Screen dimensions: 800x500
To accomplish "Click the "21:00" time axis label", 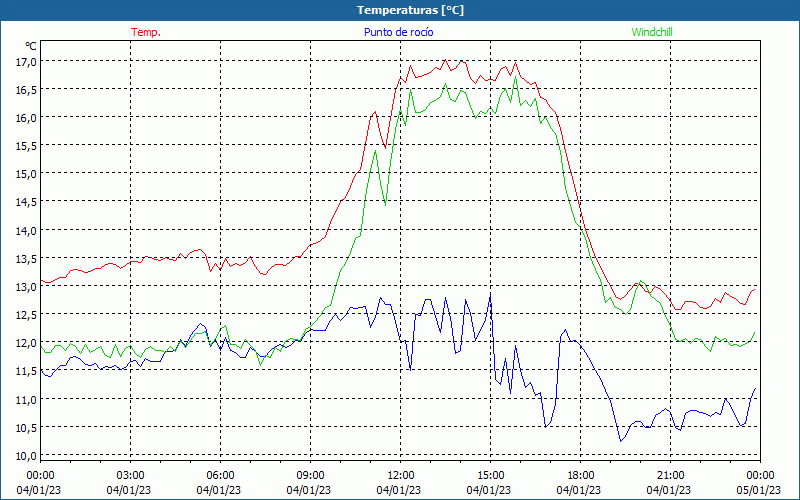I will [x=670, y=476].
